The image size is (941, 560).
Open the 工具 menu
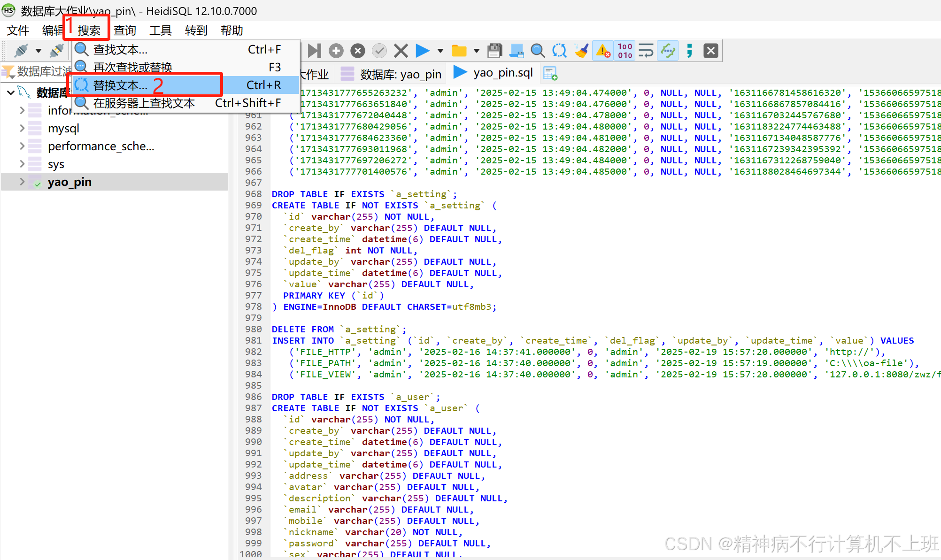tap(160, 31)
